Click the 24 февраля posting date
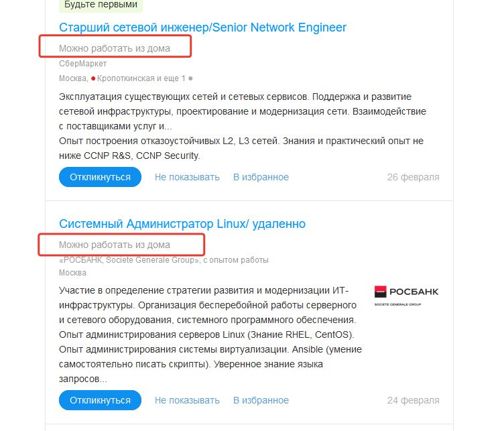The image size is (504, 431). 413,400
